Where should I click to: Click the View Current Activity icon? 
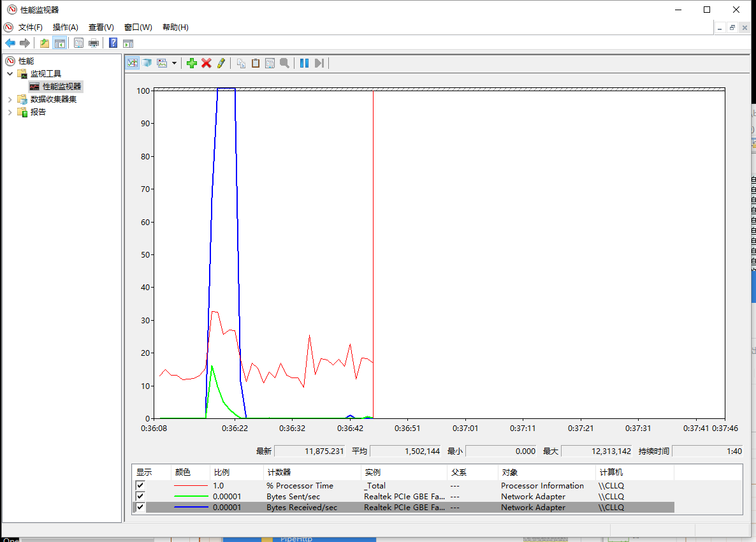point(133,62)
